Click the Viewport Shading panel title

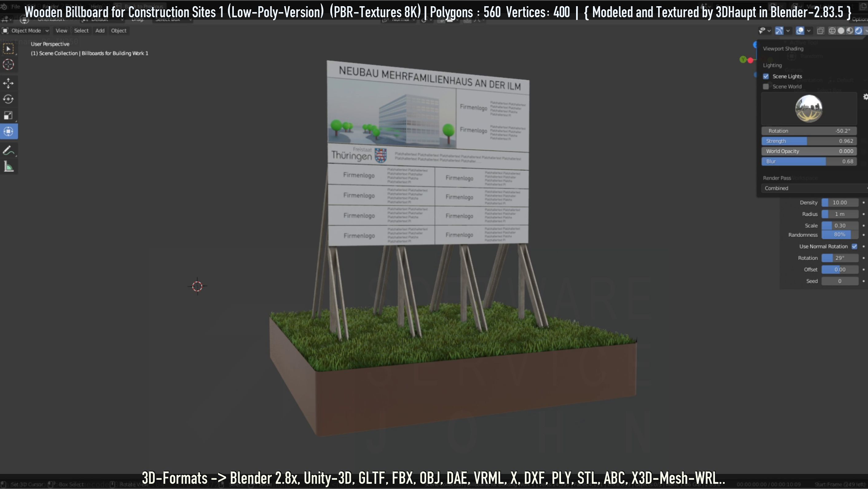point(783,49)
